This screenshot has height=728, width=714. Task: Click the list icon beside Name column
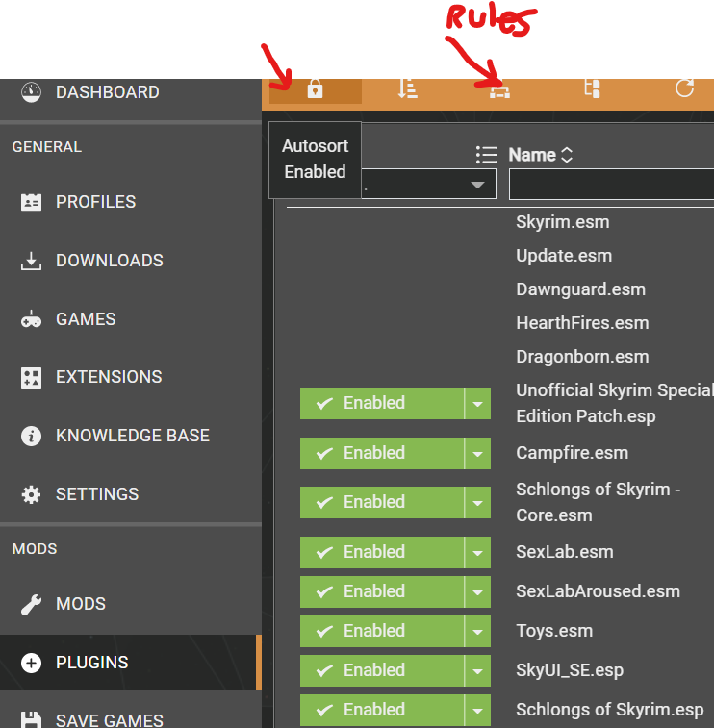[487, 155]
